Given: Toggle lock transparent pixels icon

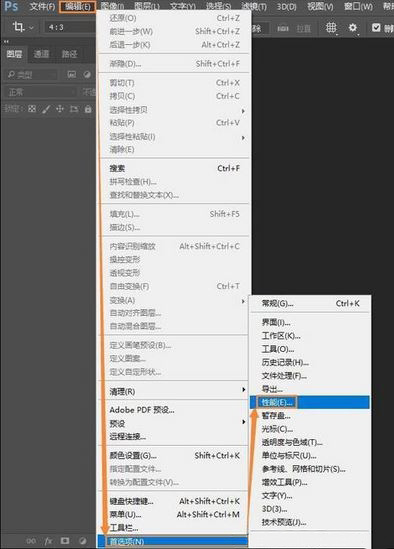Looking at the screenshot, I should point(32,109).
